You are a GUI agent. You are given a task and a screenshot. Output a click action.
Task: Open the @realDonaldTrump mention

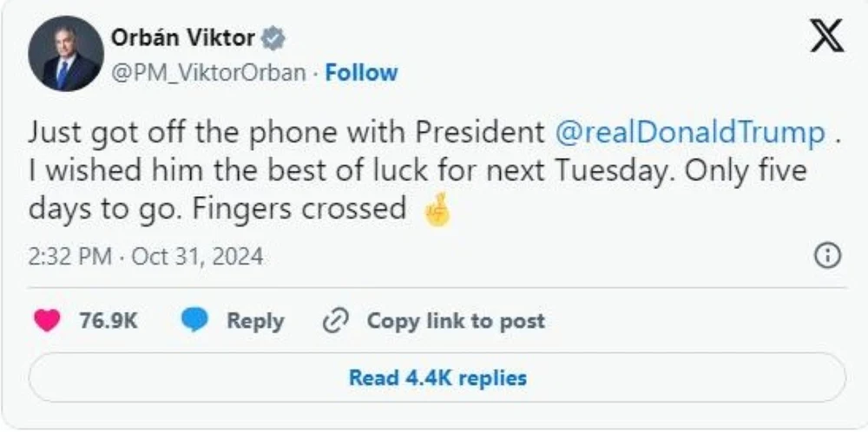691,132
